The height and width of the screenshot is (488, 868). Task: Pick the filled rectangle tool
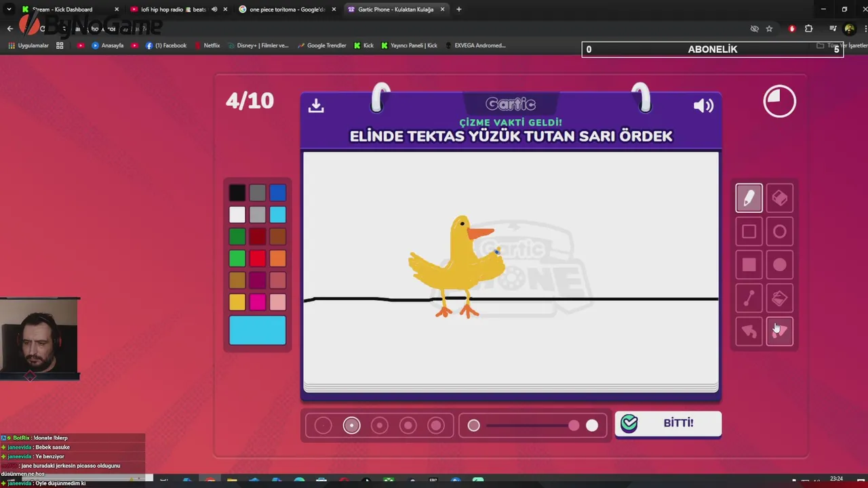tap(749, 265)
